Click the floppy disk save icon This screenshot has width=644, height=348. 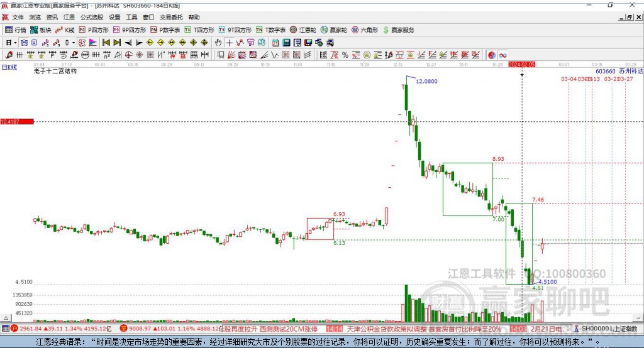(308, 43)
